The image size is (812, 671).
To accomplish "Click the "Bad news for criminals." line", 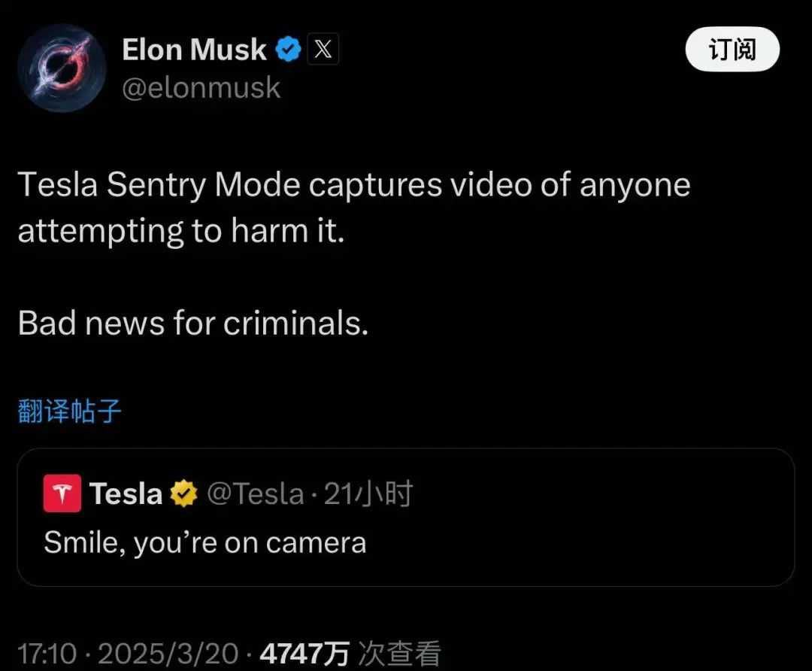I will (192, 323).
